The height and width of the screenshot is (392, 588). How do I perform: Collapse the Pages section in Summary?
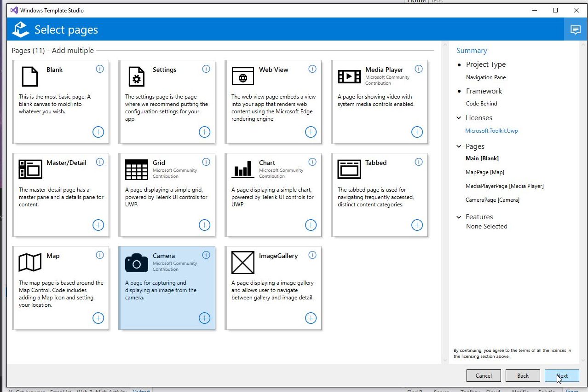click(x=459, y=146)
